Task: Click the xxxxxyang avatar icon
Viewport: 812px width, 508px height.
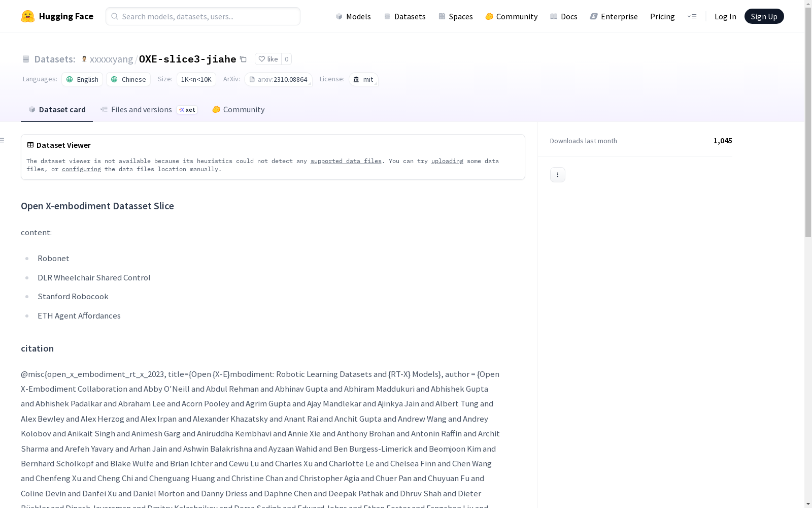Action: point(84,59)
